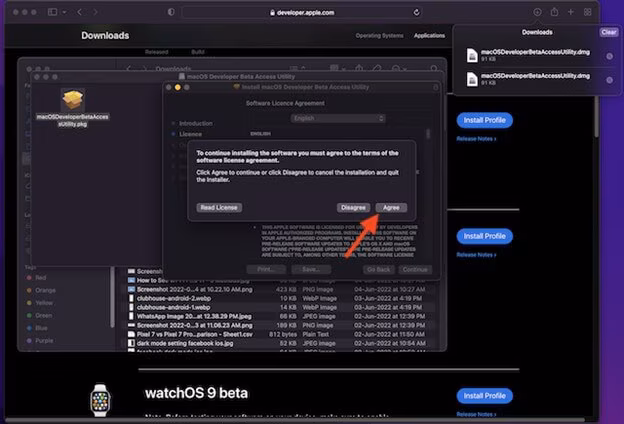The width and height of the screenshot is (624, 424).
Task: Show the tab overview grid icon
Action: tap(587, 12)
